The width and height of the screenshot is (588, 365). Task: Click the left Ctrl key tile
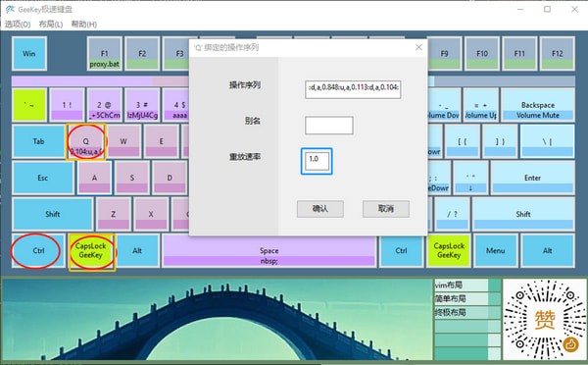pyautogui.click(x=38, y=250)
